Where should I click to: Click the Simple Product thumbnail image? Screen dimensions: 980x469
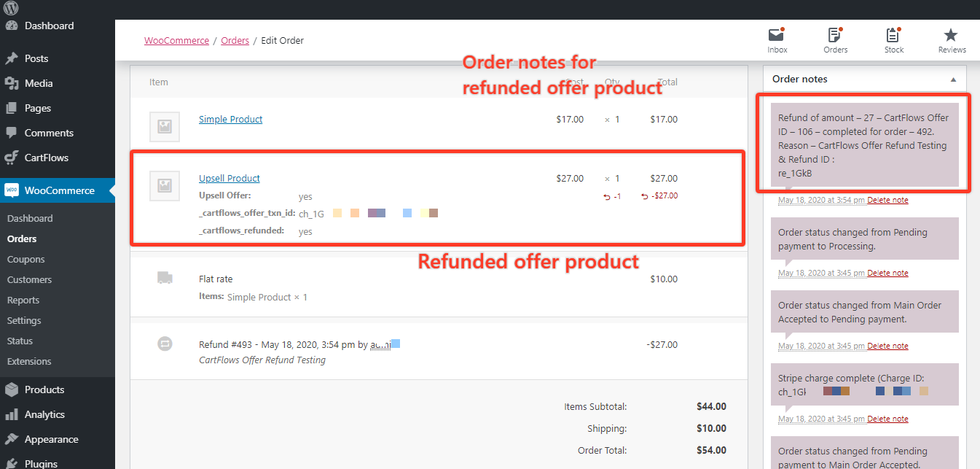165,127
